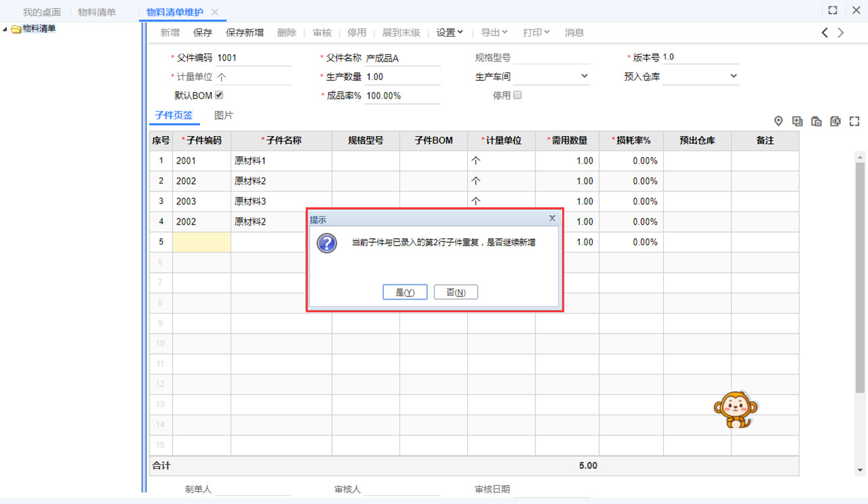This screenshot has width=868, height=504.
Task: Click 否(N) to cancel adding
Action: (456, 292)
